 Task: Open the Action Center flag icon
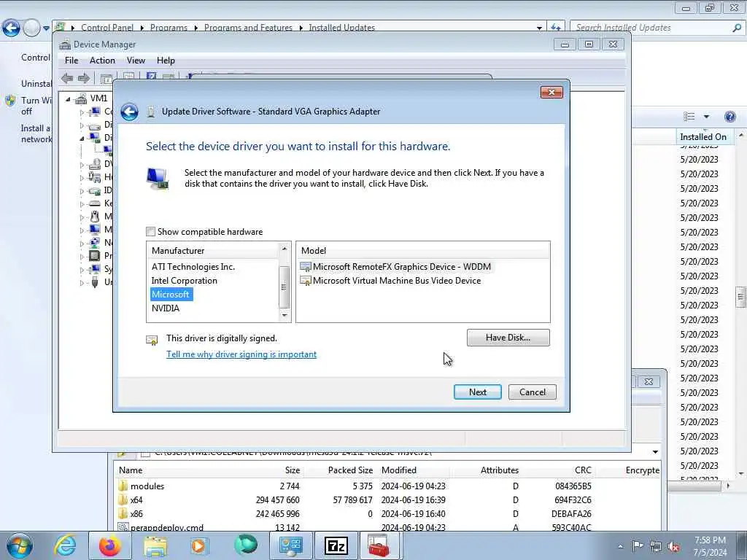pyautogui.click(x=638, y=546)
